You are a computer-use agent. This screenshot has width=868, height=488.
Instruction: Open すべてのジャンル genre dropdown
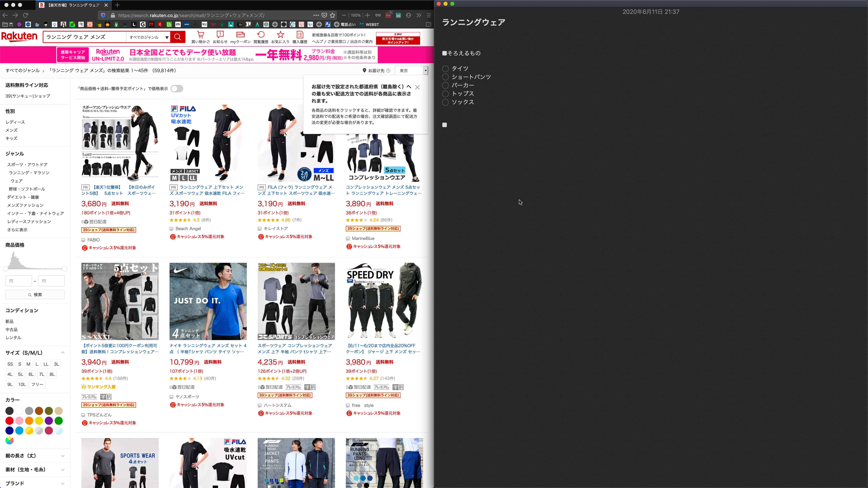point(148,37)
